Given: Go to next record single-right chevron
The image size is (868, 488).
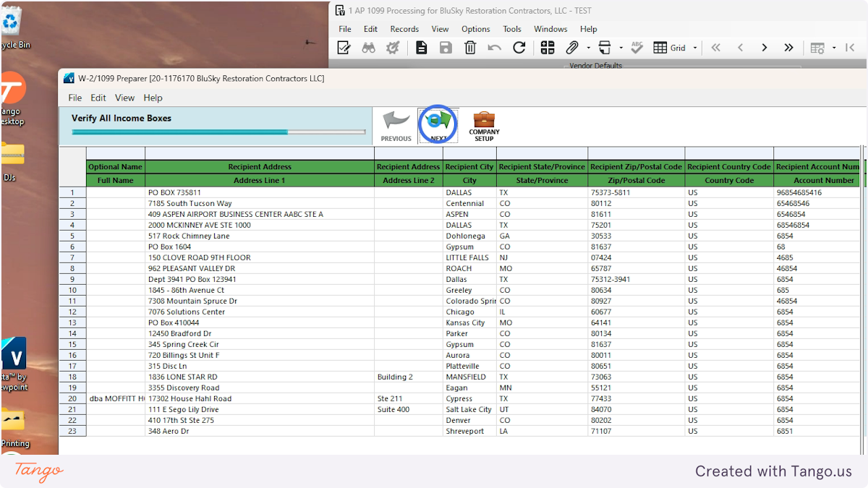Looking at the screenshot, I should [x=764, y=48].
